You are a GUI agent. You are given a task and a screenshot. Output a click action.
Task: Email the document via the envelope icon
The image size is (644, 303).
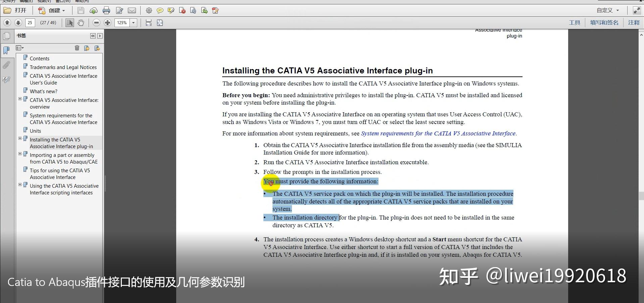coord(132,10)
